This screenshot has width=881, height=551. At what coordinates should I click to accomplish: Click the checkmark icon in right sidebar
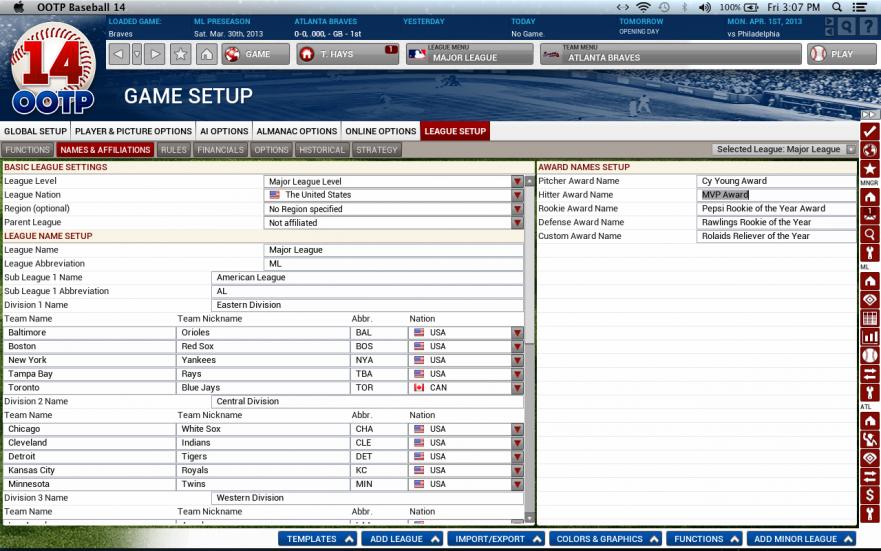click(870, 131)
